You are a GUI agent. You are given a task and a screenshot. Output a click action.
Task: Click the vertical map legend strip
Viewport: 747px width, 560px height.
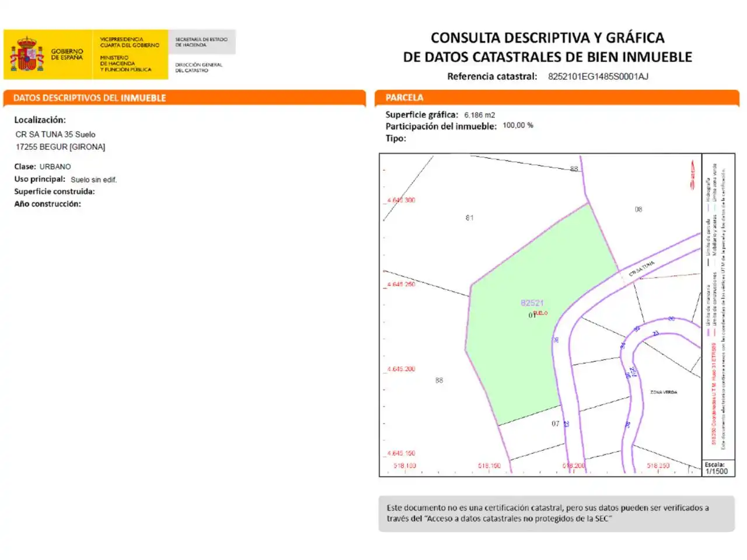pos(718,307)
